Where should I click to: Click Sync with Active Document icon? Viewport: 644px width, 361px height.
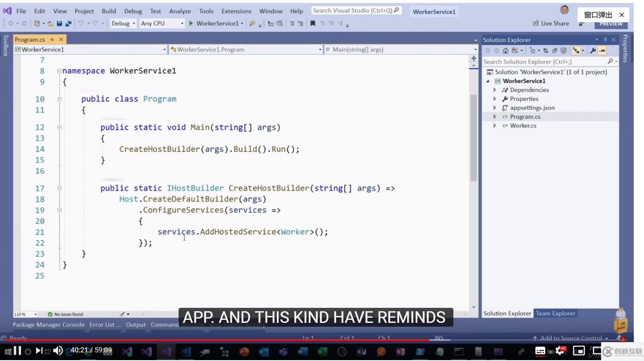click(546, 51)
